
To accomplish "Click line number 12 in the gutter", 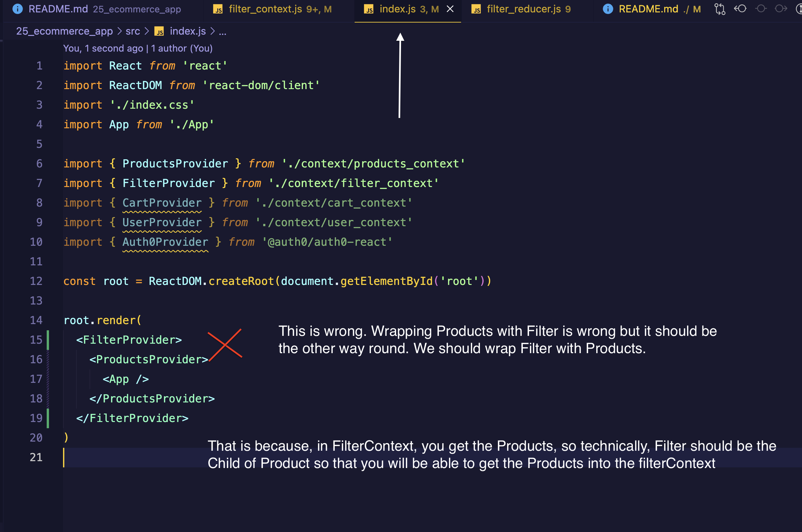I will (x=36, y=281).
